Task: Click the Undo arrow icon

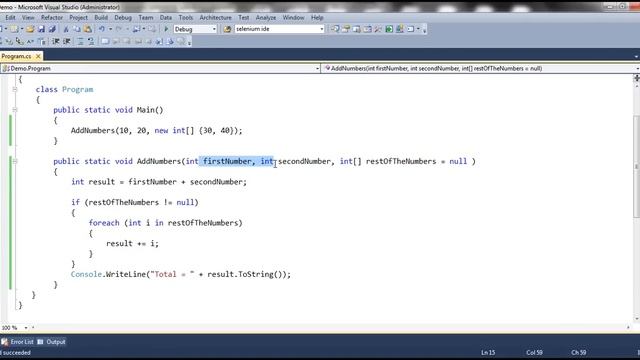Action: tap(102, 29)
